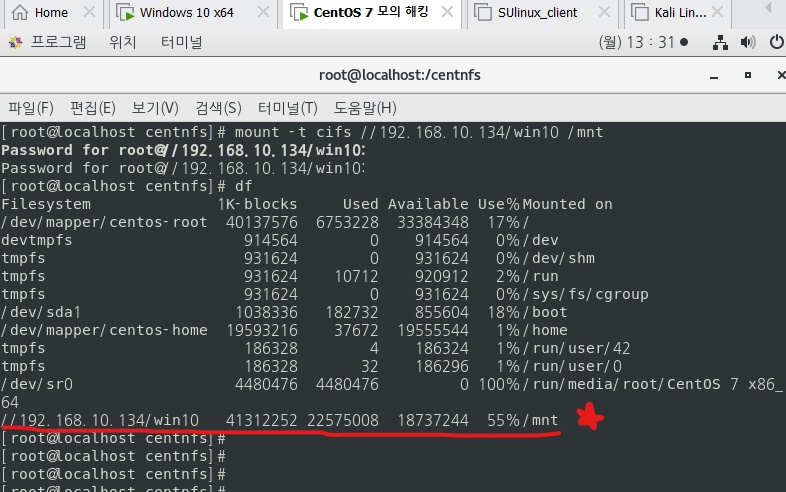Click the /dev/mapper/centos-root entry

click(104, 222)
